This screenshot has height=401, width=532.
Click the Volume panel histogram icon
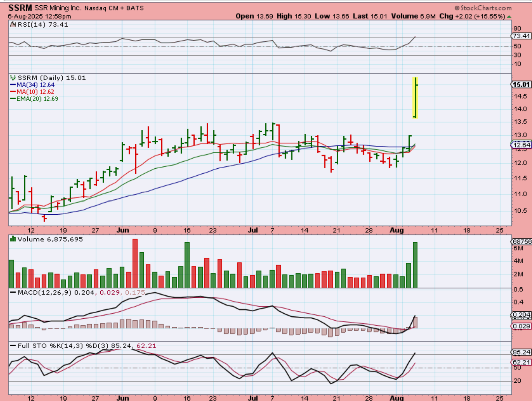(13, 239)
